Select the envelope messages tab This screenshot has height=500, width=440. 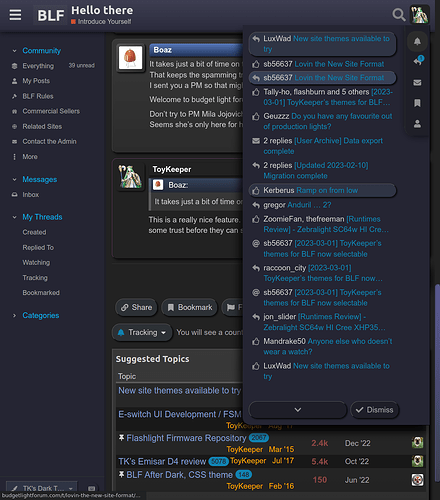coord(417,82)
